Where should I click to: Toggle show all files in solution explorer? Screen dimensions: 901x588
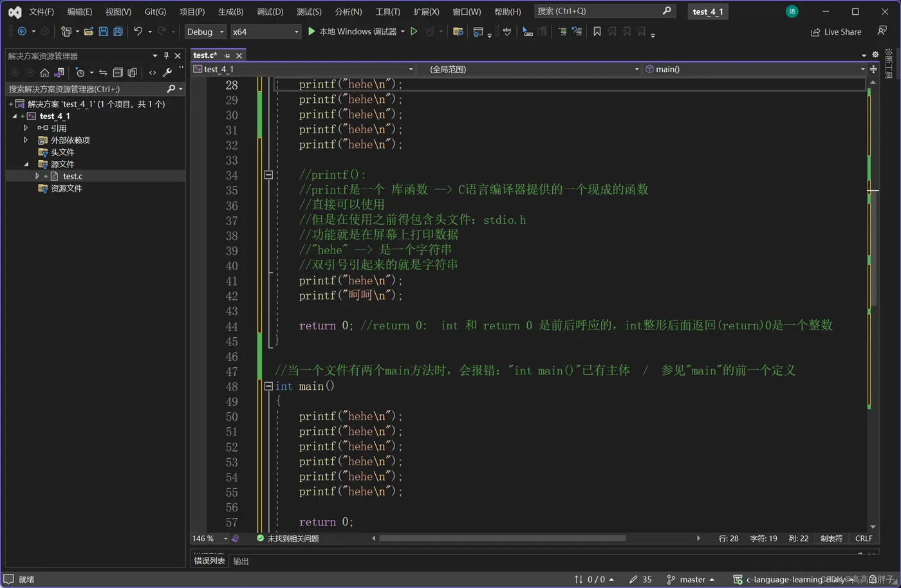pyautogui.click(x=133, y=73)
